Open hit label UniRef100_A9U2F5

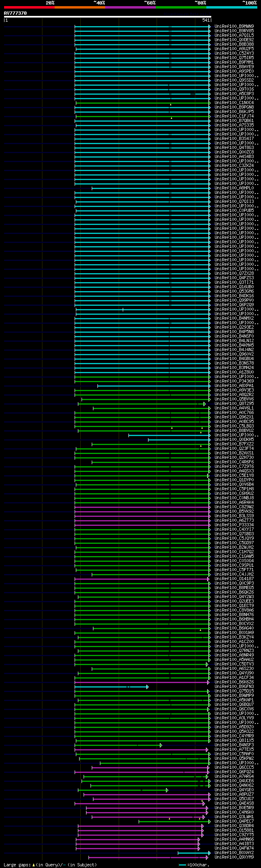tap(234, 49)
